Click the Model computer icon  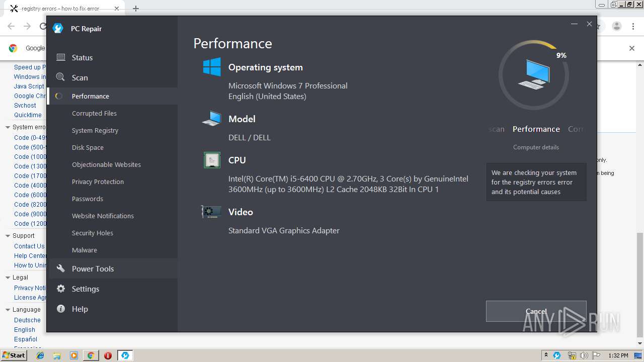tap(212, 119)
